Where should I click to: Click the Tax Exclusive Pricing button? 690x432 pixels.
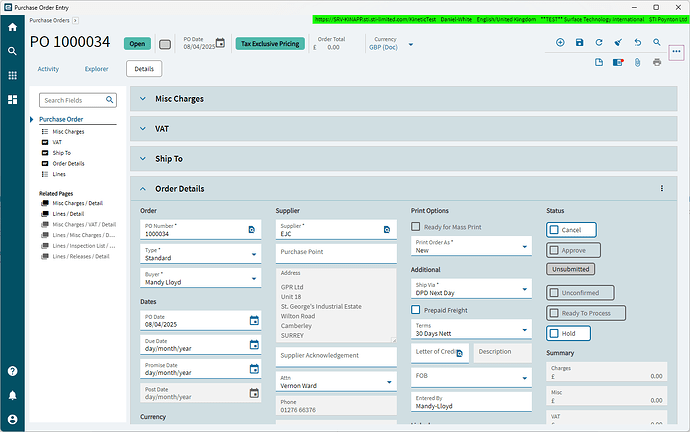[x=270, y=44]
